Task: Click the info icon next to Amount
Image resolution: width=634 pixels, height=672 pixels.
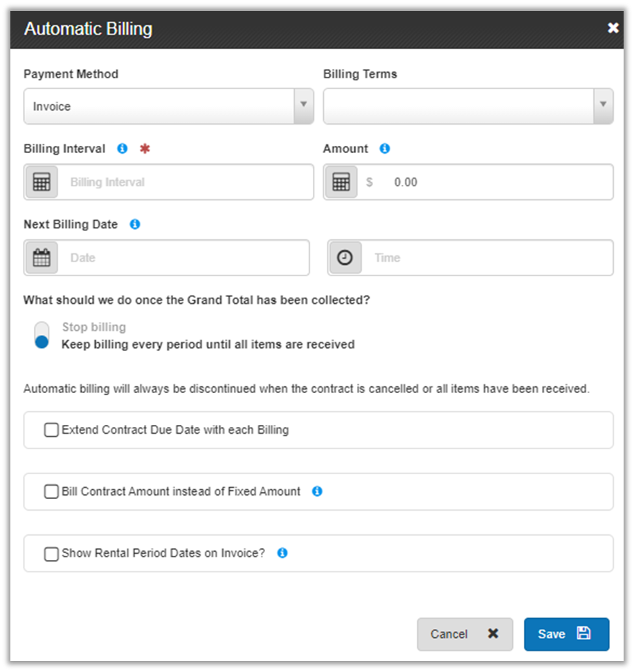Action: (x=385, y=149)
